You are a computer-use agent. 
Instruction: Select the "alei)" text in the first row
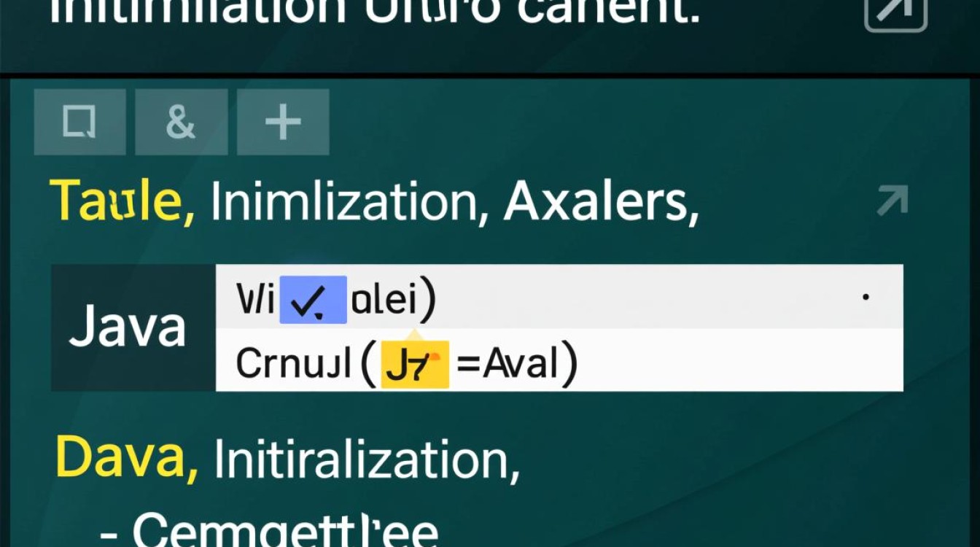click(x=393, y=299)
